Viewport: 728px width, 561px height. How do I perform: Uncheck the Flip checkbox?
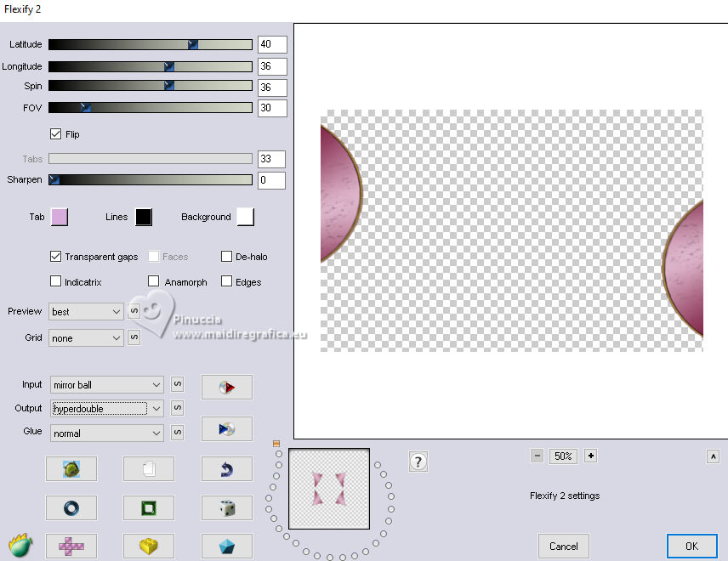pyautogui.click(x=56, y=134)
